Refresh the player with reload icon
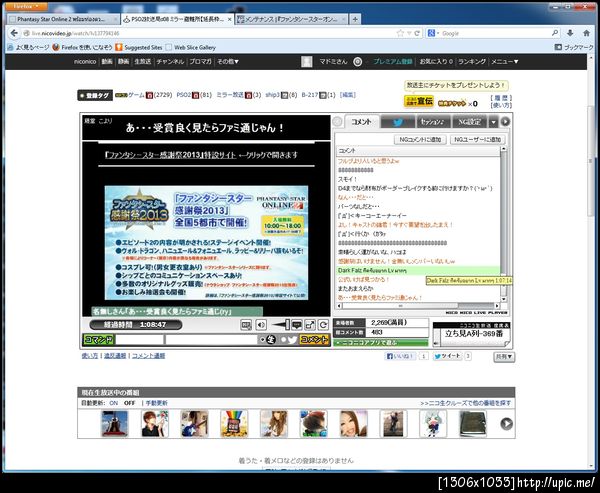Screen dimensions: 600x493 tap(323, 325)
